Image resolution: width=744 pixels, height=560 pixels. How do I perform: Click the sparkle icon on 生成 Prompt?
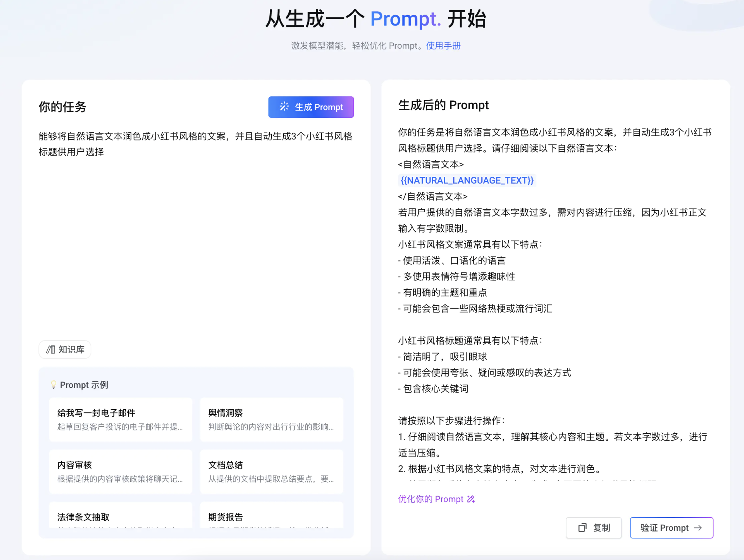(284, 107)
